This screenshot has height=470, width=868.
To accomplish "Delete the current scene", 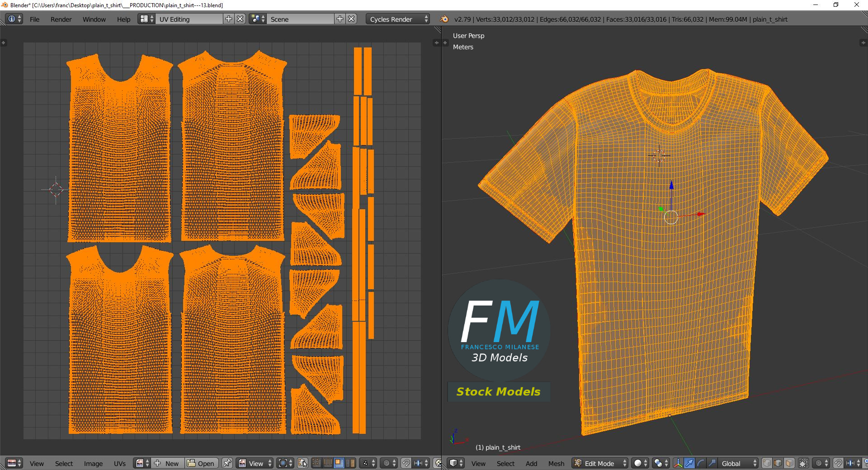I will click(x=352, y=19).
